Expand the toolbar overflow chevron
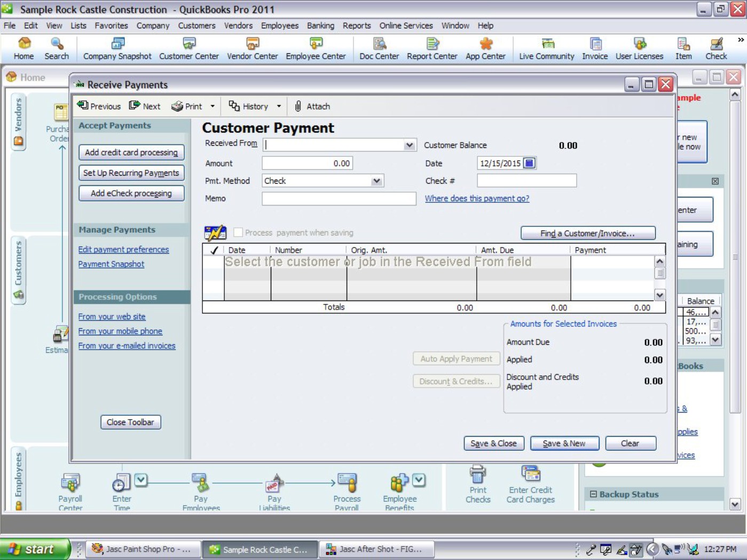 741,40
